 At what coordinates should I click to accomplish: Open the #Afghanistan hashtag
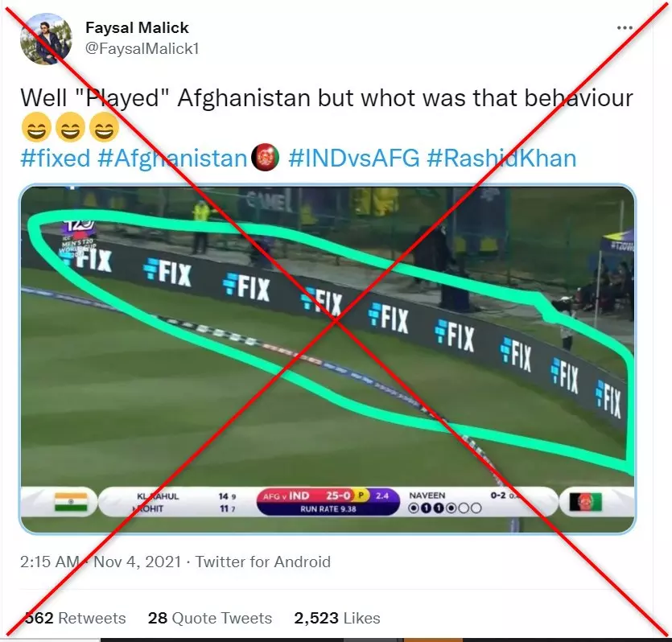(x=173, y=158)
